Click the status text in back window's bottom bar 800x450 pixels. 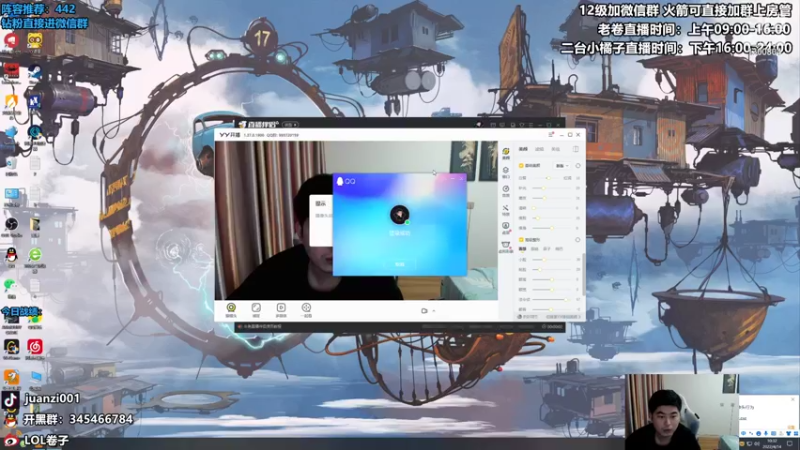click(x=262, y=327)
